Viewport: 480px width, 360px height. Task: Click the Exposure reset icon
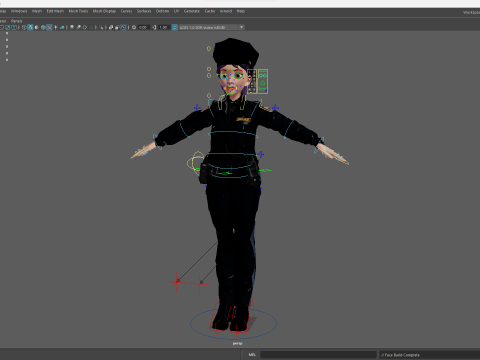coord(134,27)
